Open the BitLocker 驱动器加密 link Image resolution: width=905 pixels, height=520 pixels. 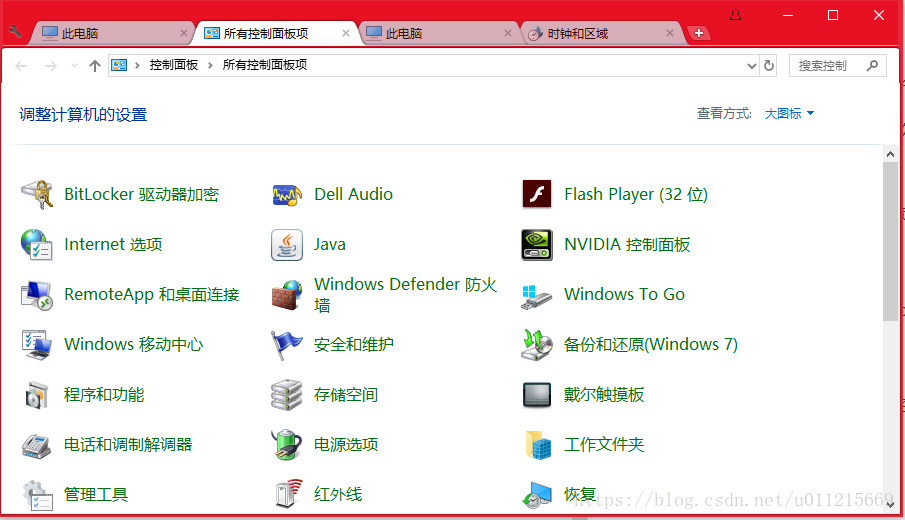[141, 194]
